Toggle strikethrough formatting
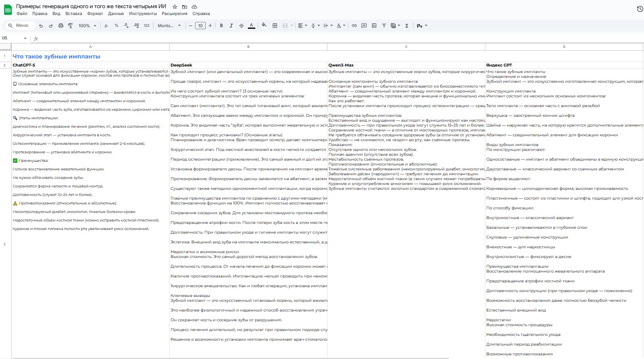Screen dimensions: 644x359 coord(241,26)
